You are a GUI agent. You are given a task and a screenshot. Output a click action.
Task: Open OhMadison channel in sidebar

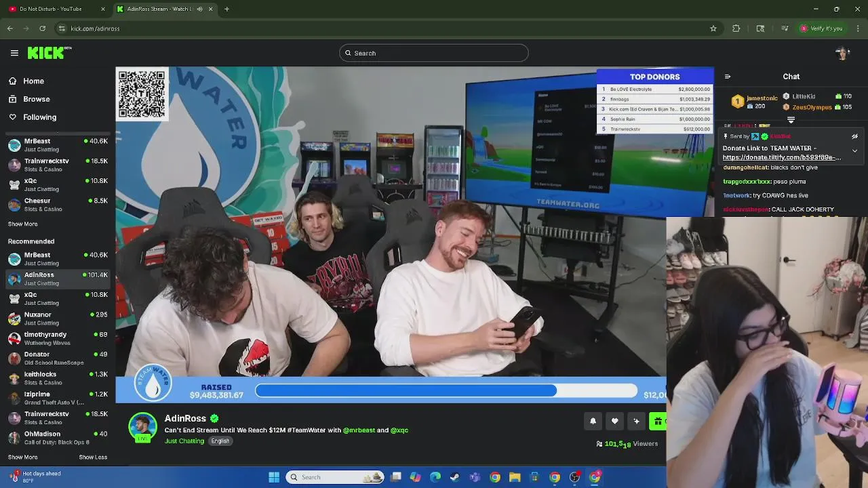[58, 438]
